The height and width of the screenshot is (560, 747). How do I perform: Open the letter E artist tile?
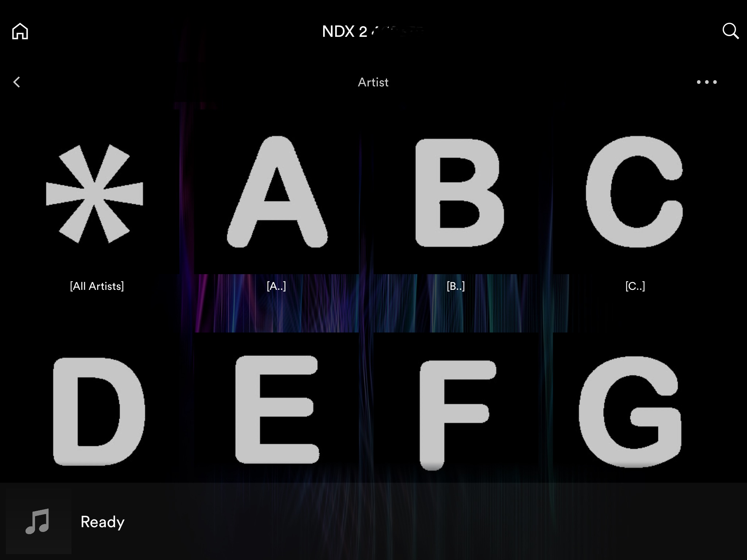[x=277, y=410]
